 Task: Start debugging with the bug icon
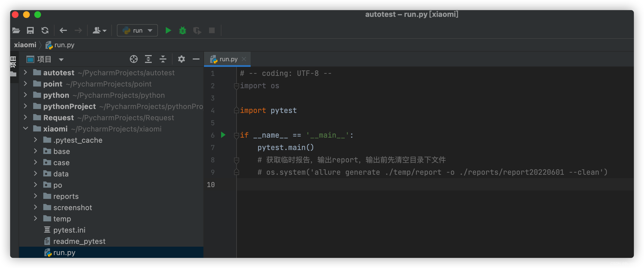[x=183, y=30]
